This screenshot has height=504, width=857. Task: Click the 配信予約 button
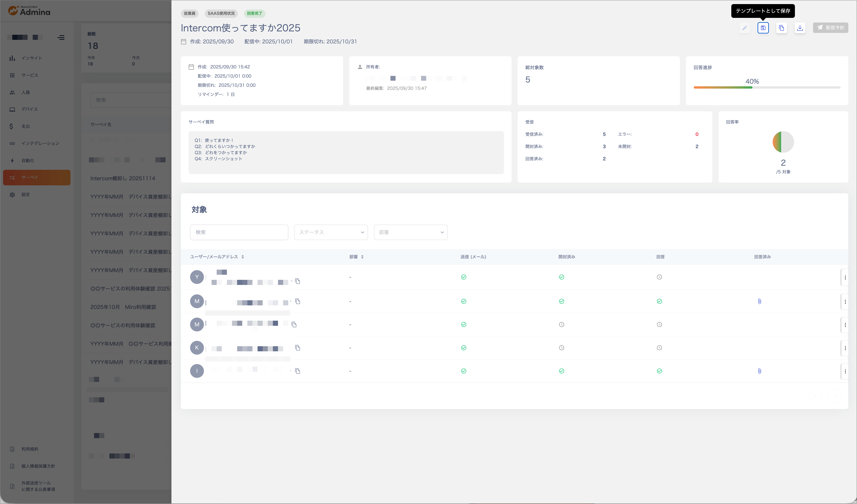[830, 28]
